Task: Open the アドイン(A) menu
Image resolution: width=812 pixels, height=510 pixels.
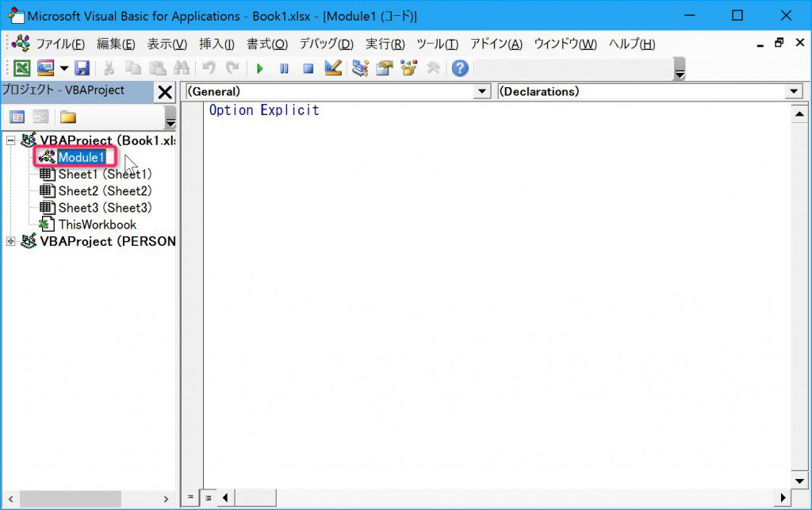Action: point(496,44)
